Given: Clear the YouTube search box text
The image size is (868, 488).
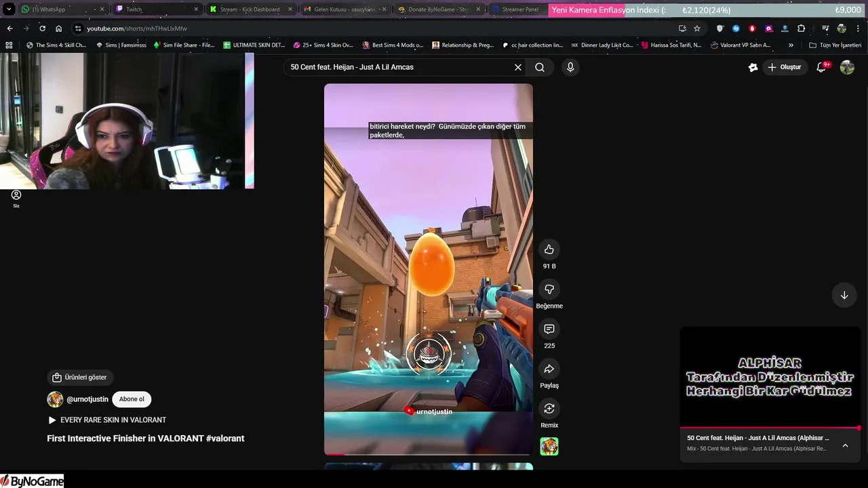Looking at the screenshot, I should (518, 67).
